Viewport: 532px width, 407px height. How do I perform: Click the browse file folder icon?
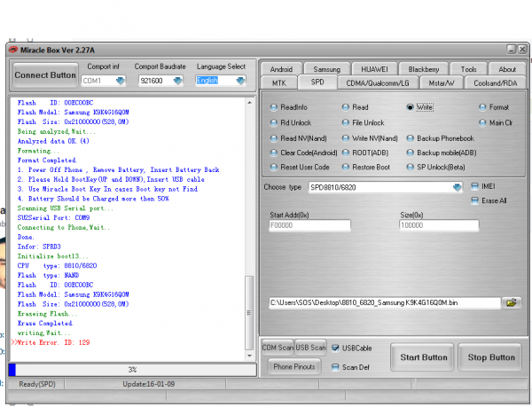point(512,302)
